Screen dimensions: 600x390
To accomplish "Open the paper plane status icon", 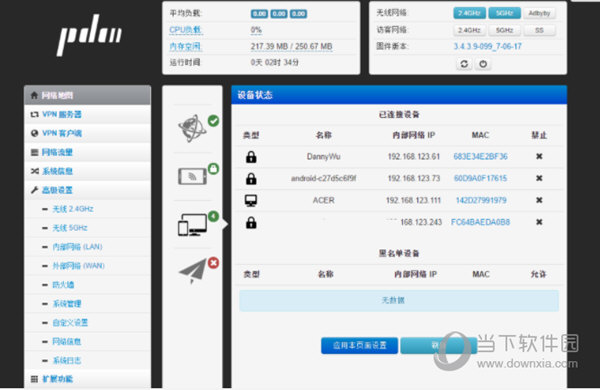I will tap(192, 271).
